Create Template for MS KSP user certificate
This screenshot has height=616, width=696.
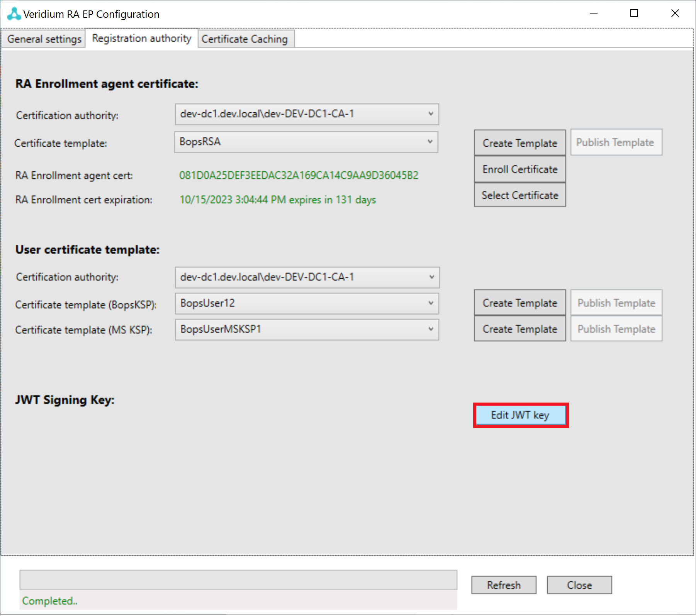(519, 329)
